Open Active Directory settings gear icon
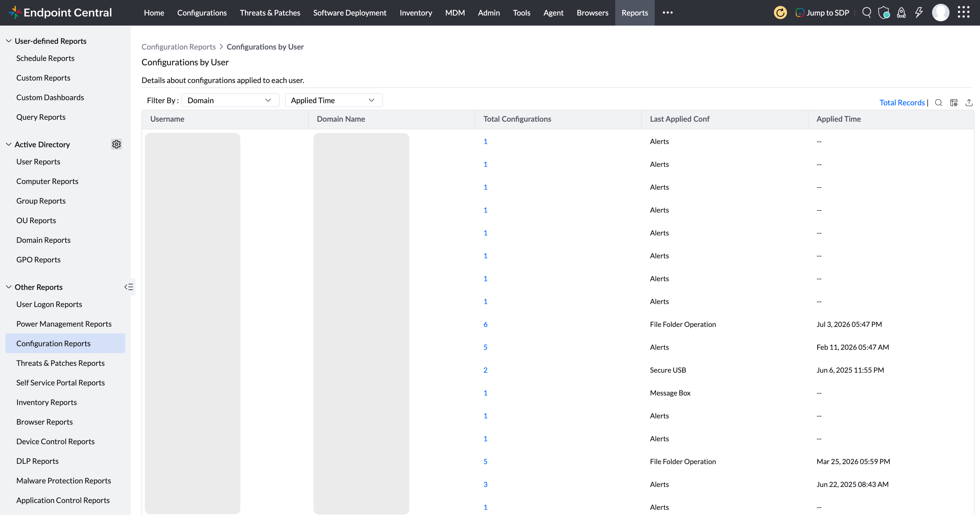The image size is (980, 515). coord(117,144)
